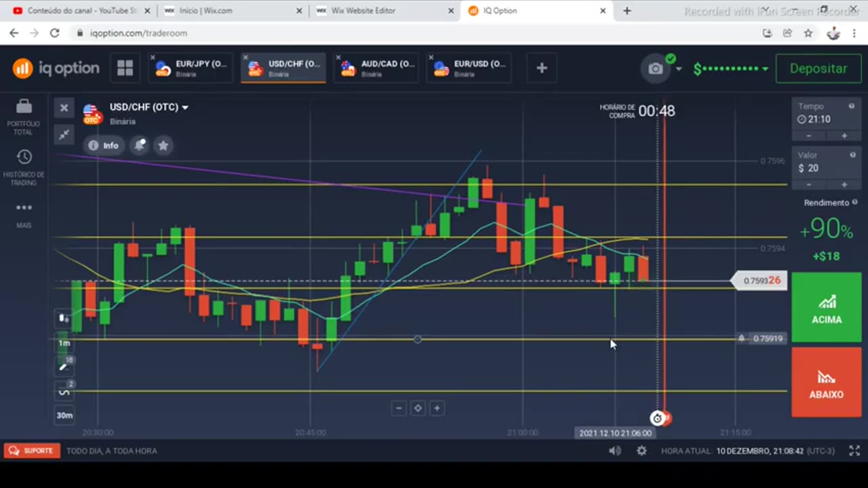Switch to Início | Wix.com browser tab

233,11
